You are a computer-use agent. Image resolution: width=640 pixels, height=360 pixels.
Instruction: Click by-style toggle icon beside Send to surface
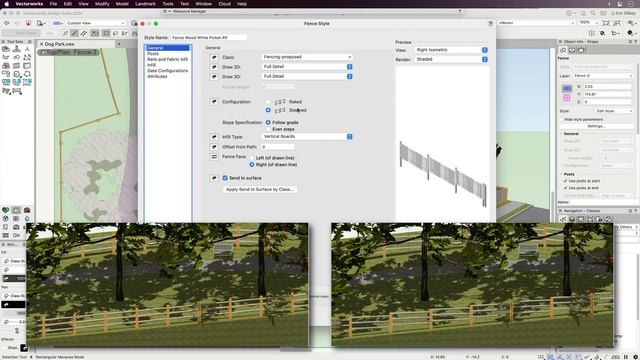[x=214, y=178]
